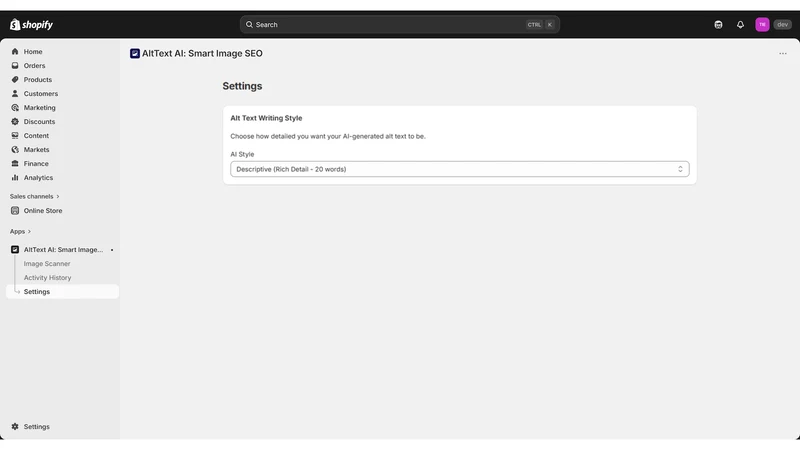This screenshot has height=450, width=800.
Task: Open the notifications bell
Action: [x=740, y=24]
